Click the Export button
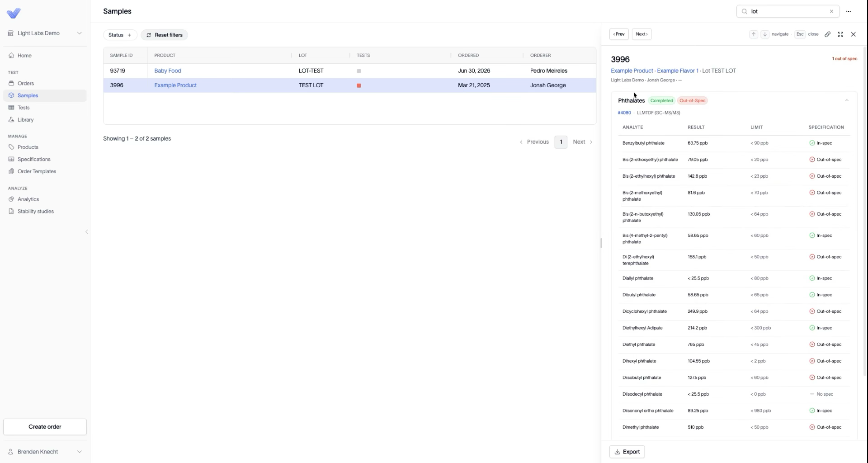Viewport: 868px width, 463px height. (627, 452)
